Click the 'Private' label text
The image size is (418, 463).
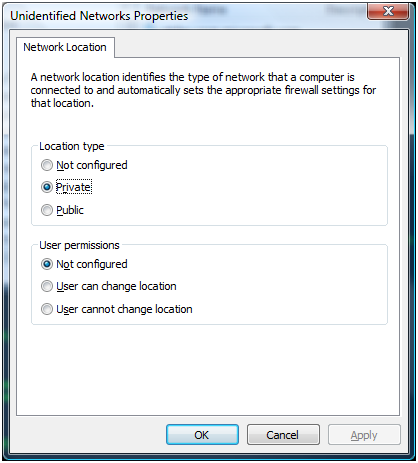74,187
